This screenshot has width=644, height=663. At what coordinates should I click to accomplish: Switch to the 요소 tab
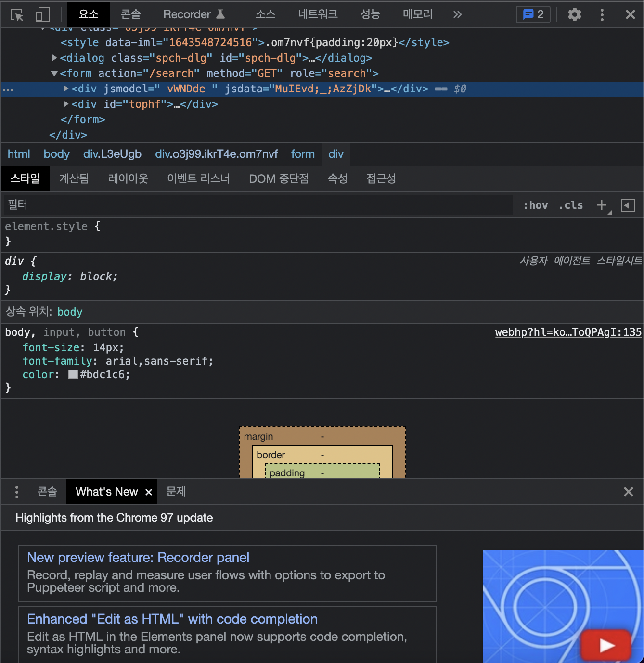click(89, 14)
